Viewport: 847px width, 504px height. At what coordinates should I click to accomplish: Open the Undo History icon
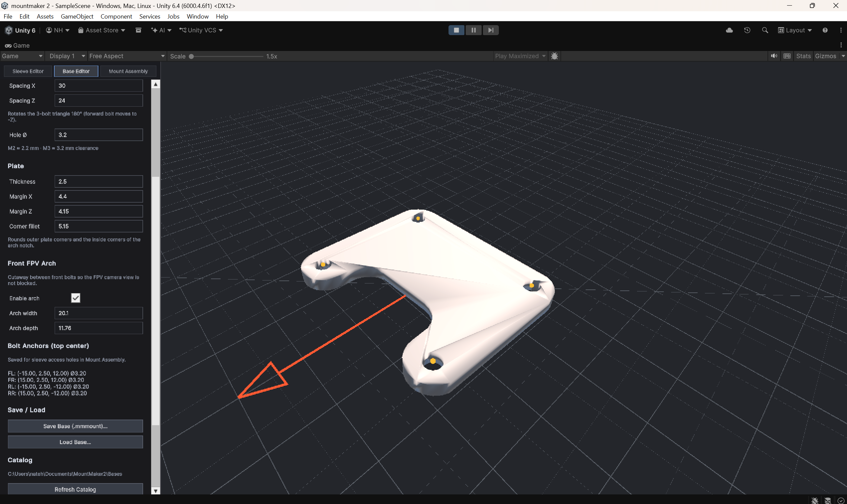pyautogui.click(x=747, y=30)
